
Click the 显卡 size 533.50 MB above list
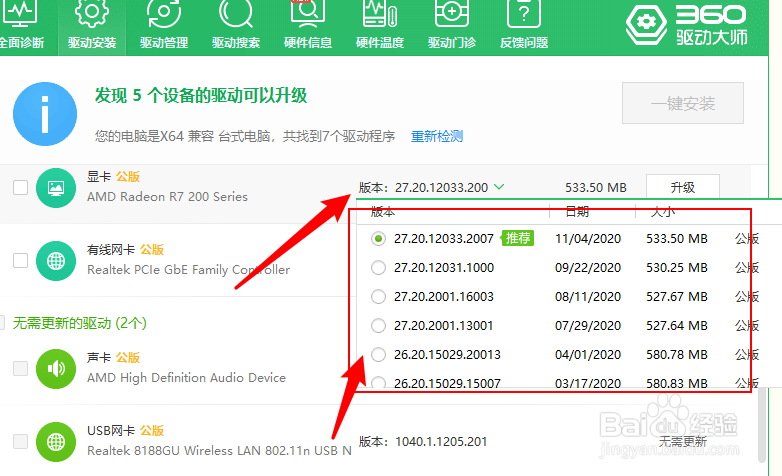pos(595,188)
